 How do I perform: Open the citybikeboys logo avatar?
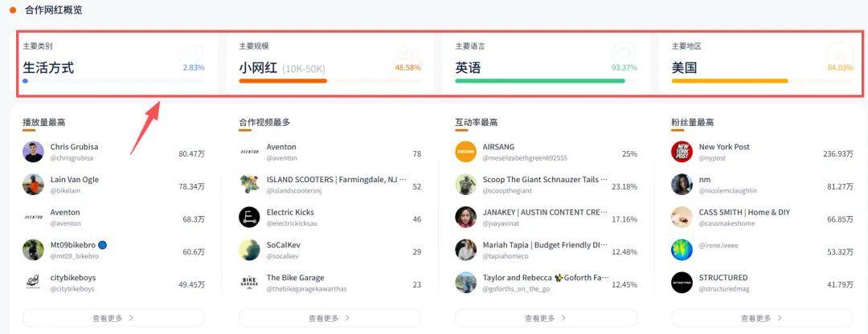point(33,283)
